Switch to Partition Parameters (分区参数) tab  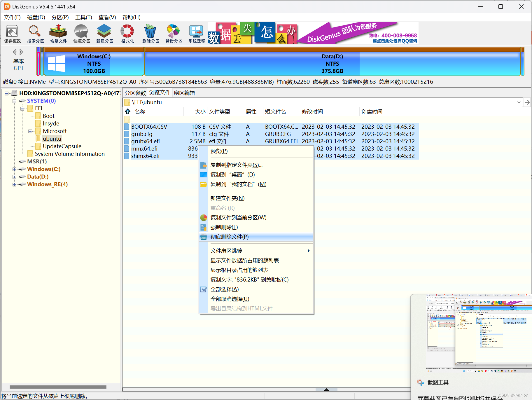(x=135, y=93)
